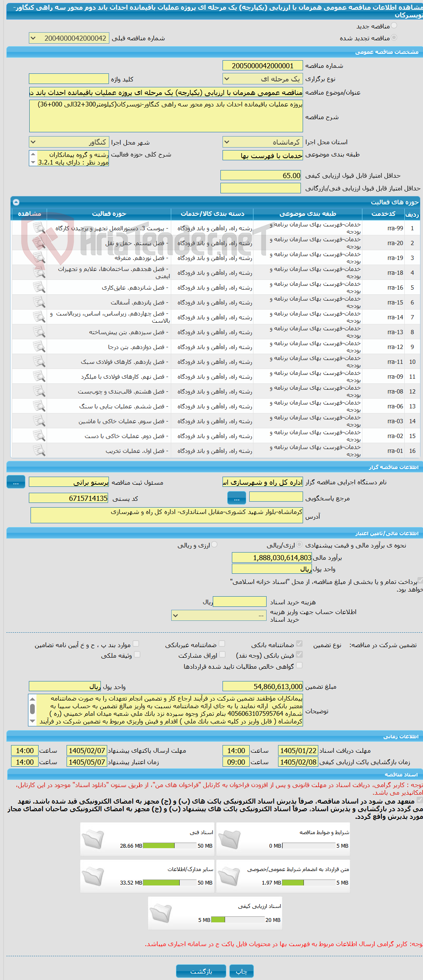The image size is (423, 980).
Task: Open view icon for row rra-06
Action: [x=39, y=406]
